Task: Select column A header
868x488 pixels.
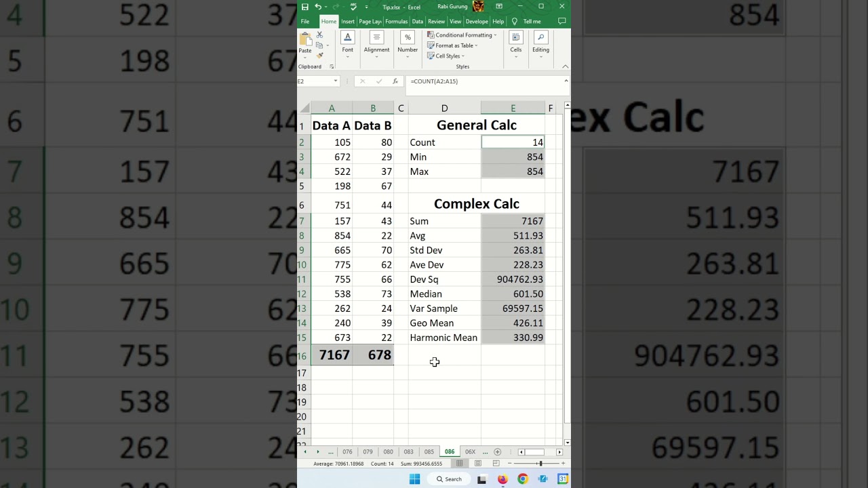Action: click(332, 108)
